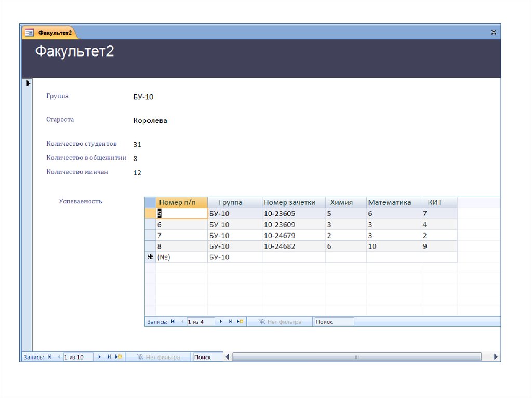Create new blank record in subform navigator
This screenshot has height=398, width=532.
pyautogui.click(x=240, y=322)
